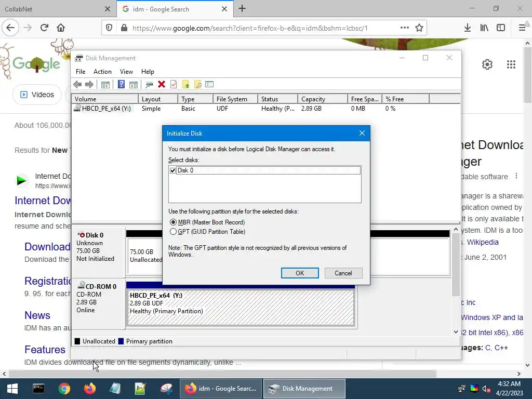Select MBR (Master Boot Record) option

coord(173,222)
